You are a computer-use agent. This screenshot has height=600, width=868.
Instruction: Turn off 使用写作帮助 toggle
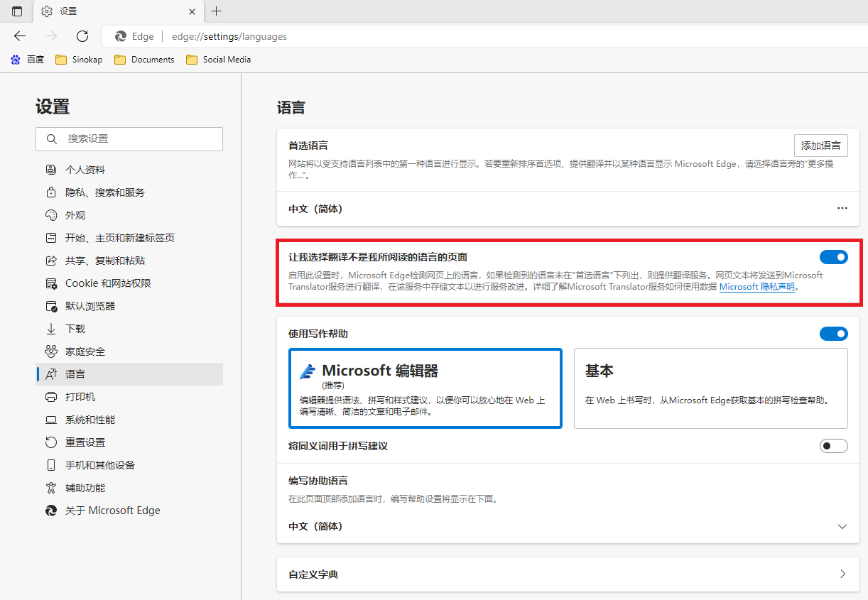(833, 334)
